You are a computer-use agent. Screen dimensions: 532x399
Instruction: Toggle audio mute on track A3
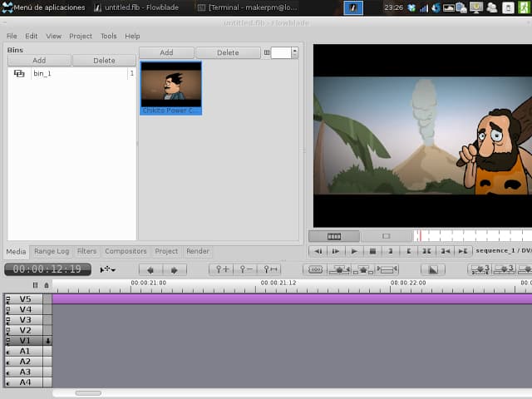point(8,372)
